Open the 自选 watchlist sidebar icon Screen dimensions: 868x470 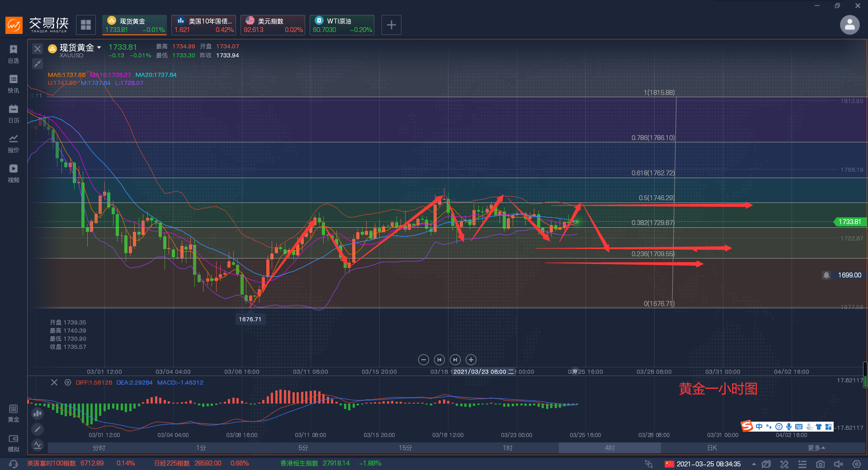pyautogui.click(x=14, y=54)
